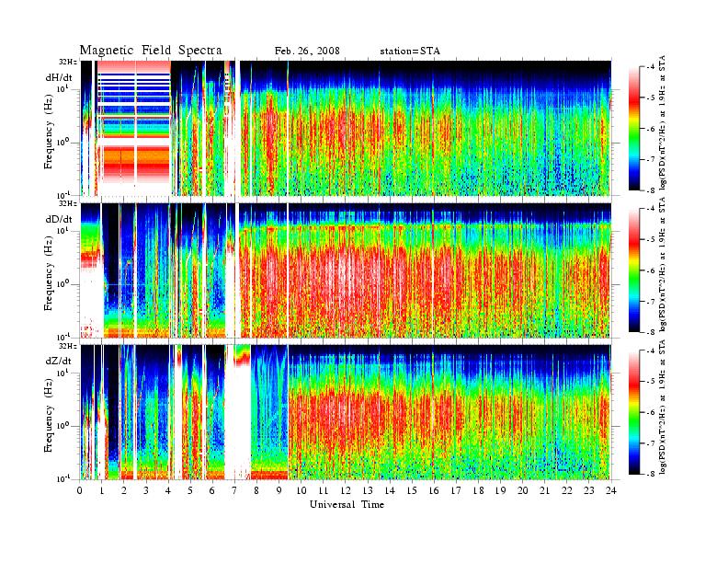Click hour '14' on the Universal Time axis
The height and width of the screenshot is (563, 728).
[390, 491]
